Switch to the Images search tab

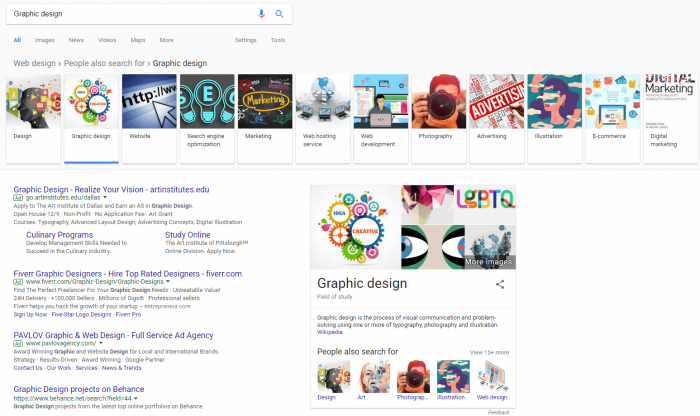tap(45, 40)
